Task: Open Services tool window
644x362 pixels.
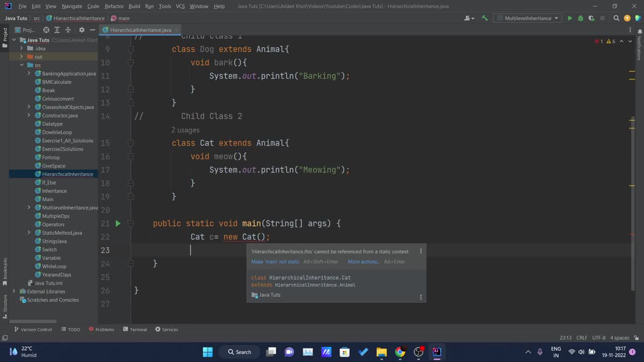Action: click(167, 329)
